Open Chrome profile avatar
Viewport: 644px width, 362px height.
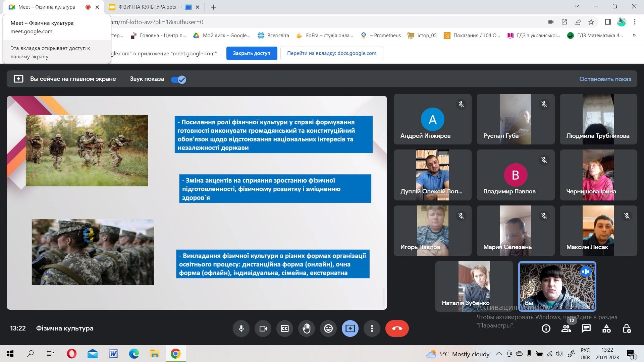[621, 22]
